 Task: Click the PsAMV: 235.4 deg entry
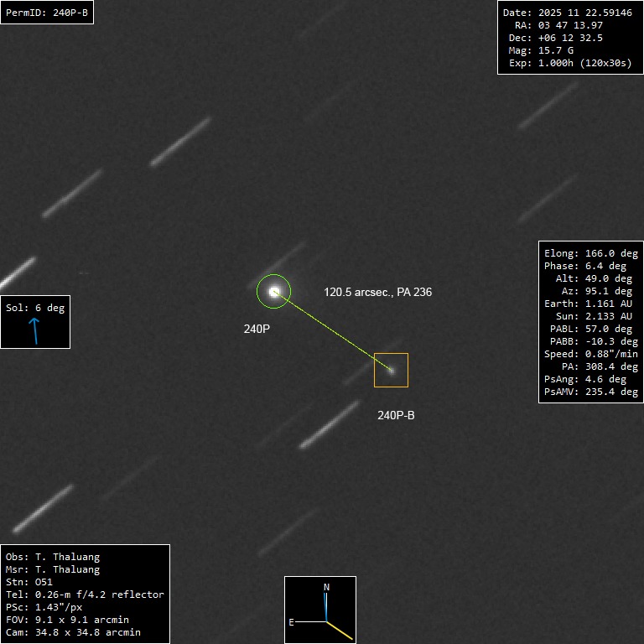point(590,392)
